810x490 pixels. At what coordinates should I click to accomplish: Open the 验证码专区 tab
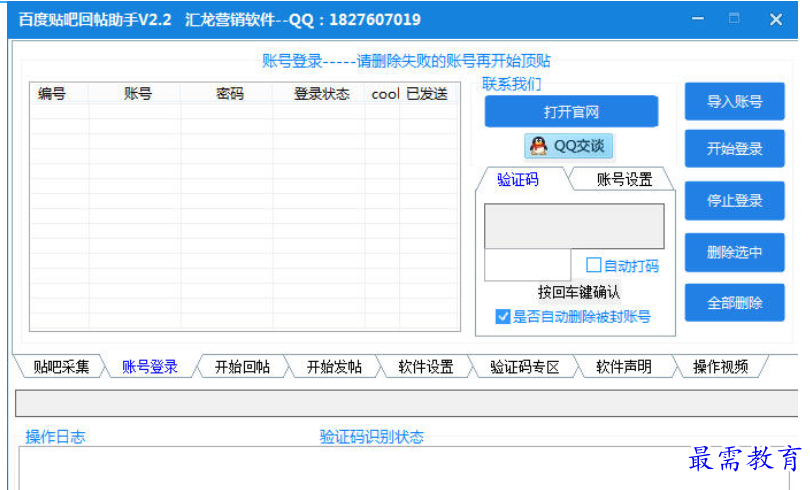[x=524, y=367]
